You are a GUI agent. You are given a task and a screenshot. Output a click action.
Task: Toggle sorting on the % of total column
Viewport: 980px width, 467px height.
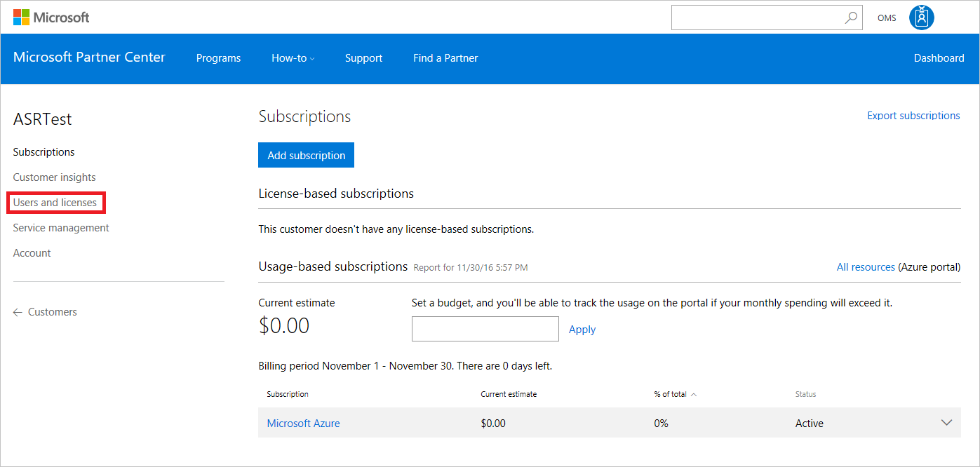click(x=675, y=393)
